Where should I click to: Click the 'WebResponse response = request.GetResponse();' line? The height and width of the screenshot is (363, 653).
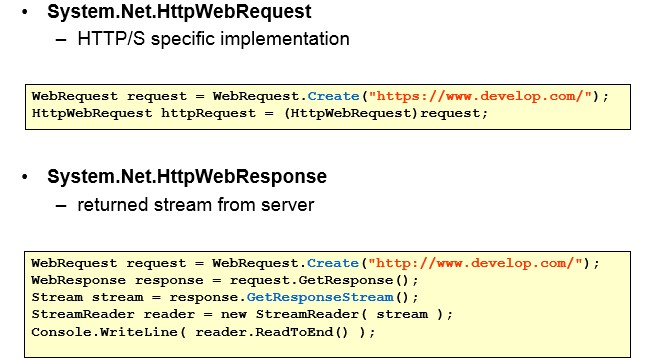224,280
